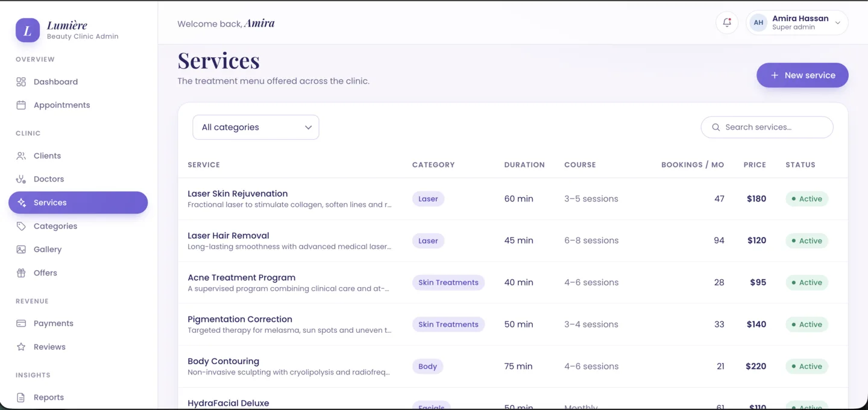This screenshot has width=868, height=410.
Task: Click Laser tag on Laser Hair Removal row
Action: coord(428,241)
